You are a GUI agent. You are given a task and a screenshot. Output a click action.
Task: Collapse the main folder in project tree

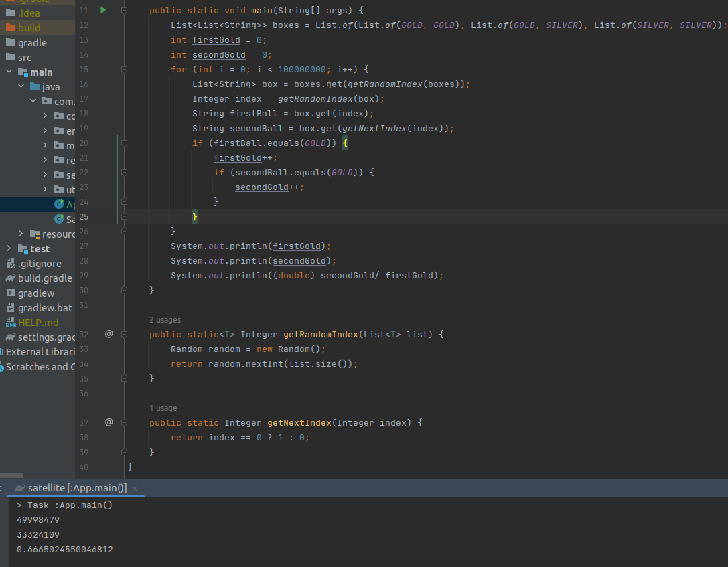[9, 72]
